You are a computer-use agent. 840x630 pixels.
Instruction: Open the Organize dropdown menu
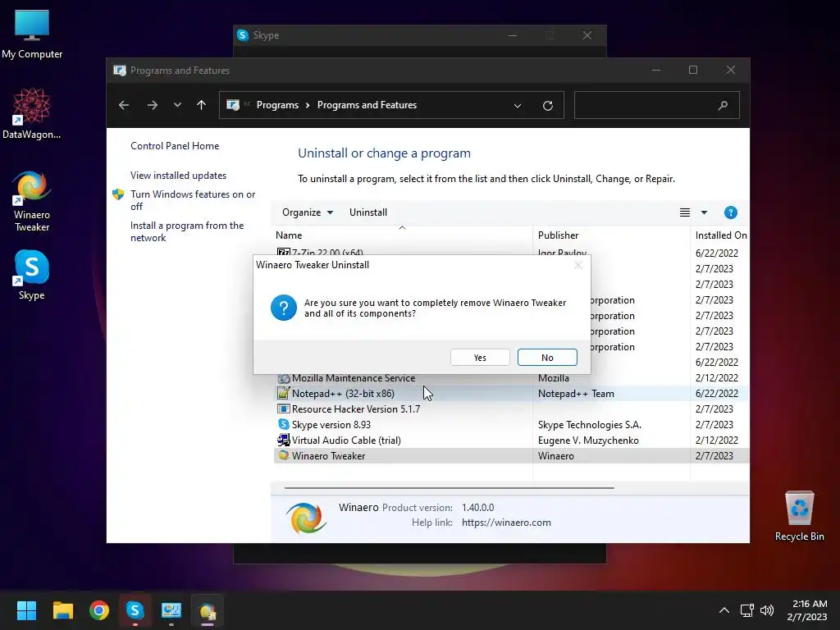[x=308, y=212]
